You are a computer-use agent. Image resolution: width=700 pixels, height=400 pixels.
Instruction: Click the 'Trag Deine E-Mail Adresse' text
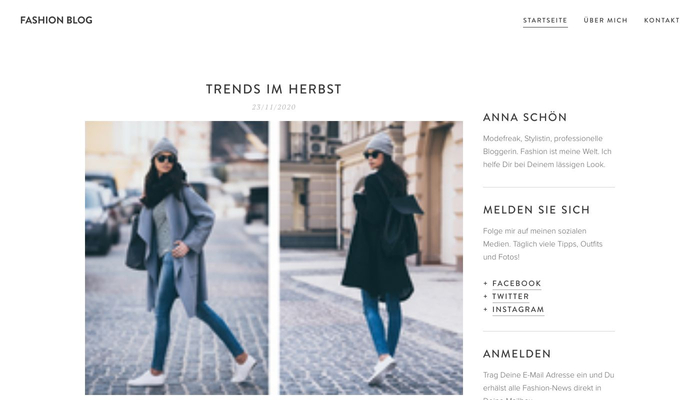(549, 387)
